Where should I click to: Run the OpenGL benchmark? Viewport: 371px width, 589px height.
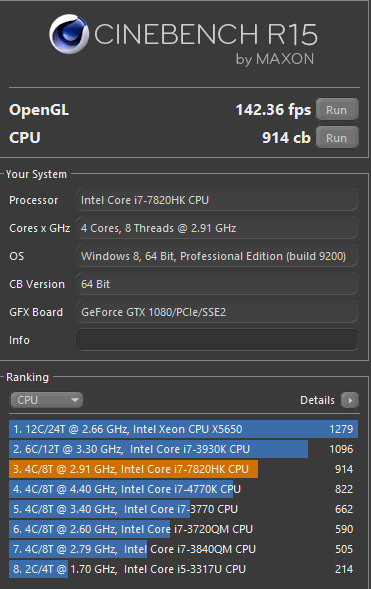pyautogui.click(x=337, y=110)
